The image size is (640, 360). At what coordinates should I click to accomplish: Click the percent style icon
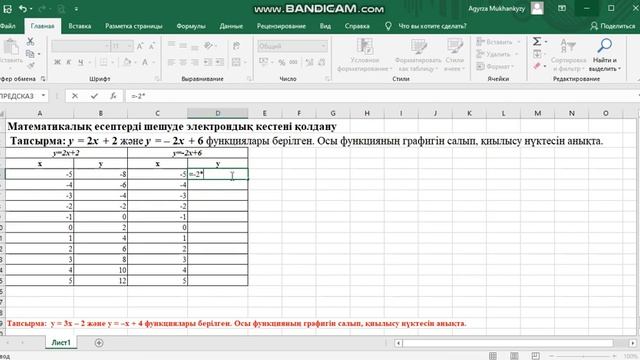tap(282, 62)
